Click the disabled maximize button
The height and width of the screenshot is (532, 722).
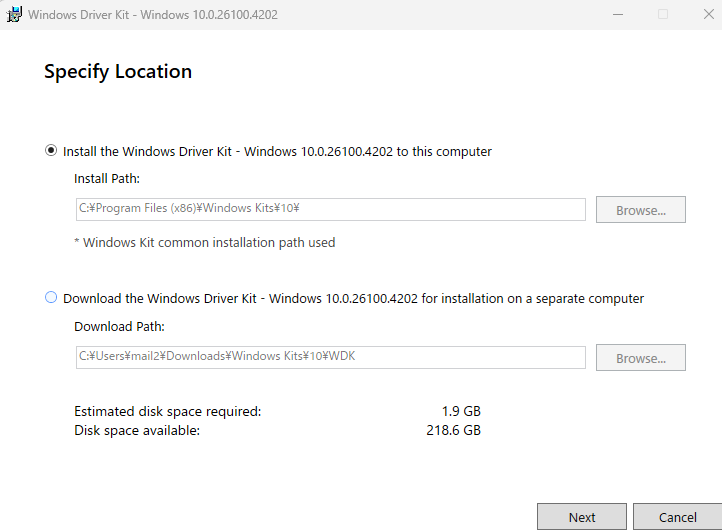click(x=663, y=14)
